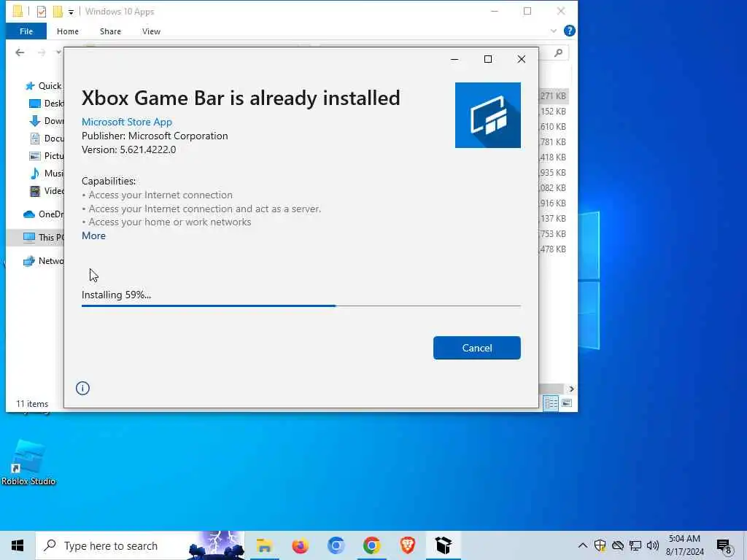Screen dimensions: 747x560
Task: Launch Google Chrome from the taskbar
Action: (x=371, y=545)
